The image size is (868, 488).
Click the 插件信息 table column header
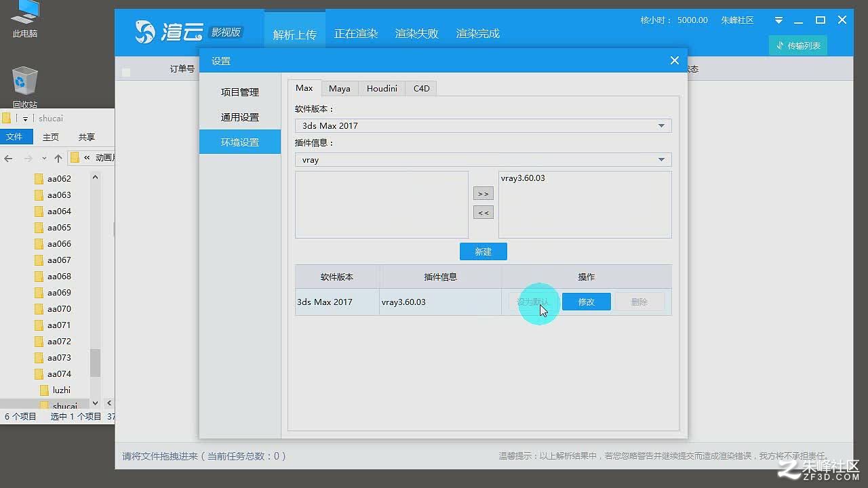coord(440,277)
